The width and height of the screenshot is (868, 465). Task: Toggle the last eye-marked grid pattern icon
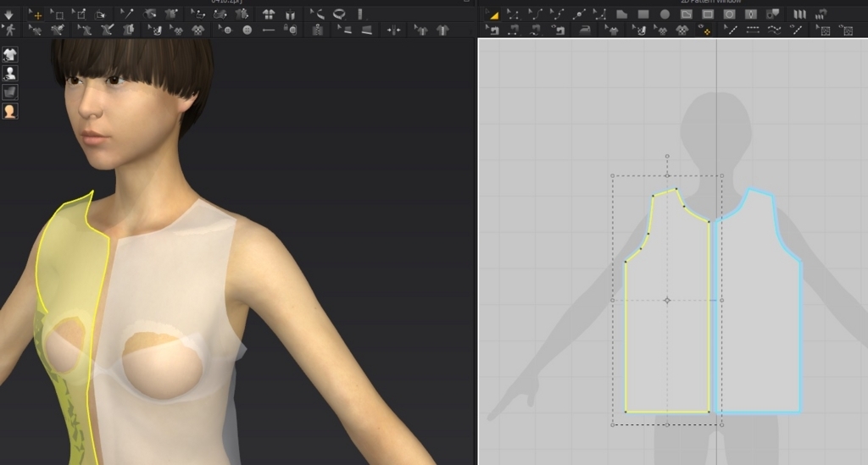click(x=847, y=30)
